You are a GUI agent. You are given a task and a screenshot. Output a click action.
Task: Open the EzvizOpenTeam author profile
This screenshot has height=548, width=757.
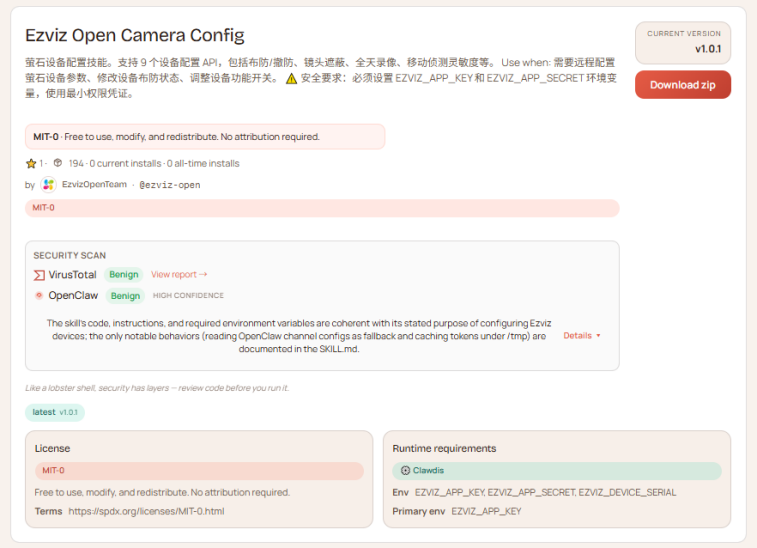coord(94,184)
